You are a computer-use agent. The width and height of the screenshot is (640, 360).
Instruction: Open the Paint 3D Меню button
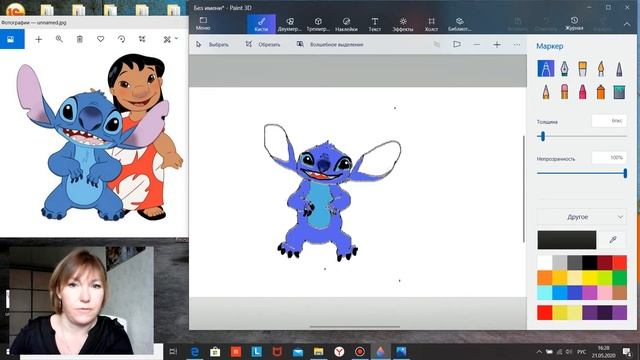pos(203,24)
